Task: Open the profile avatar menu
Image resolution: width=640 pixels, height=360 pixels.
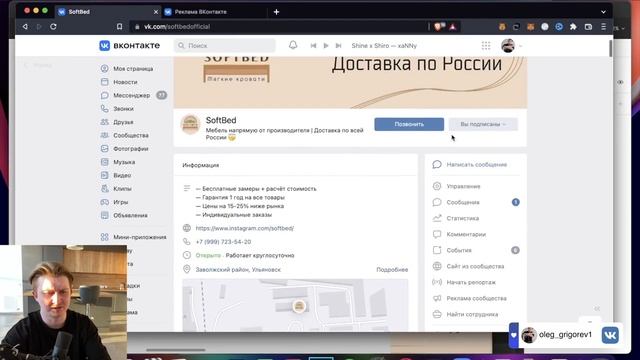Action: coord(511,46)
